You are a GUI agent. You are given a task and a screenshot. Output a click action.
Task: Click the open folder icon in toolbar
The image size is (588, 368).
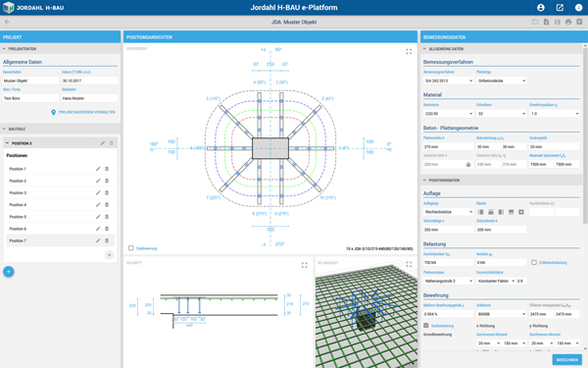point(535,22)
